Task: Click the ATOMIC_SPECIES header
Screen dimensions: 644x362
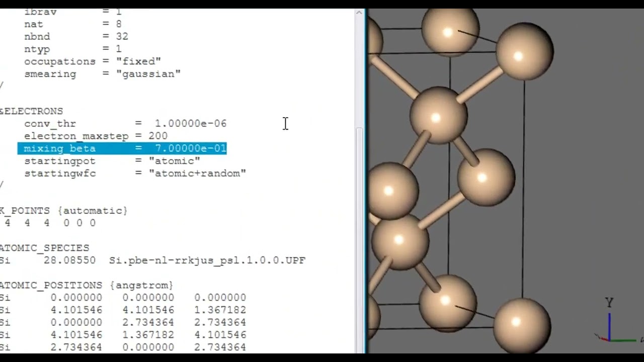Action: [x=44, y=248]
